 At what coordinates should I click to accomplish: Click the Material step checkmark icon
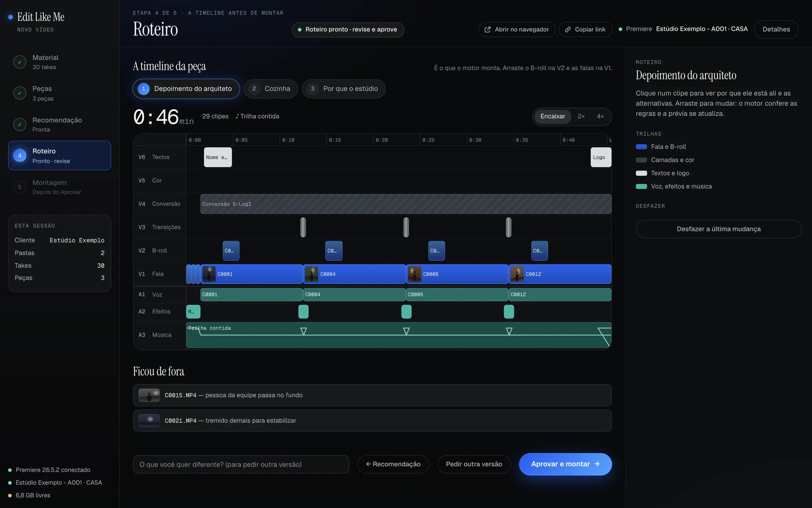[20, 62]
